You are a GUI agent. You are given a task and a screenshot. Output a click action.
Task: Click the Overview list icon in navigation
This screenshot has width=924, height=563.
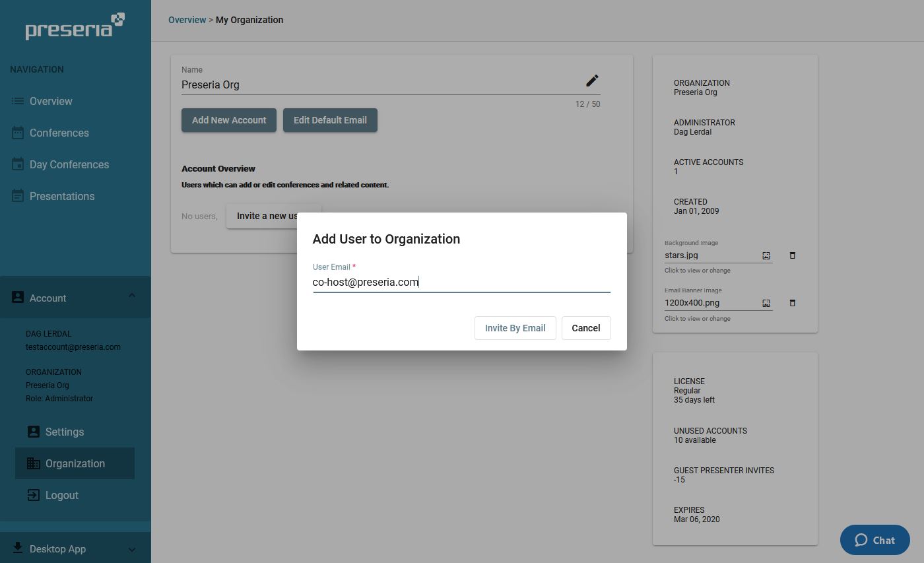pos(18,101)
